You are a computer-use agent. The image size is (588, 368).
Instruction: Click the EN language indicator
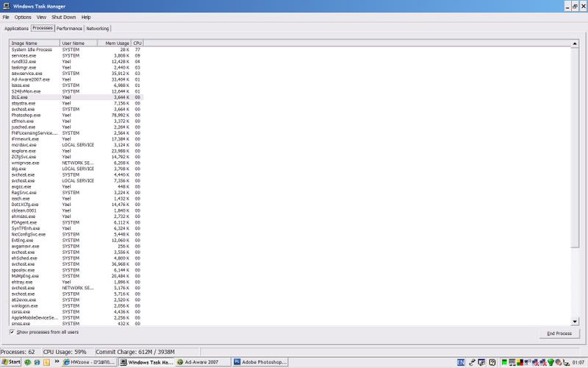tap(461, 362)
